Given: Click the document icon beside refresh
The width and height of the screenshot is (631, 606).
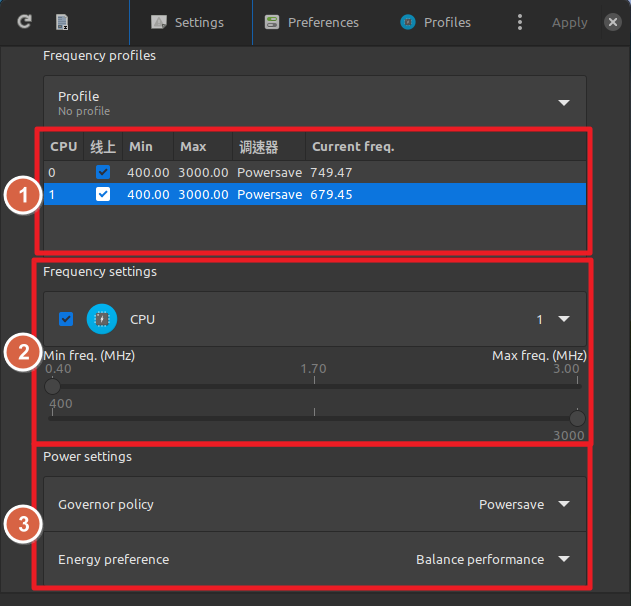Looking at the screenshot, I should pyautogui.click(x=62, y=22).
